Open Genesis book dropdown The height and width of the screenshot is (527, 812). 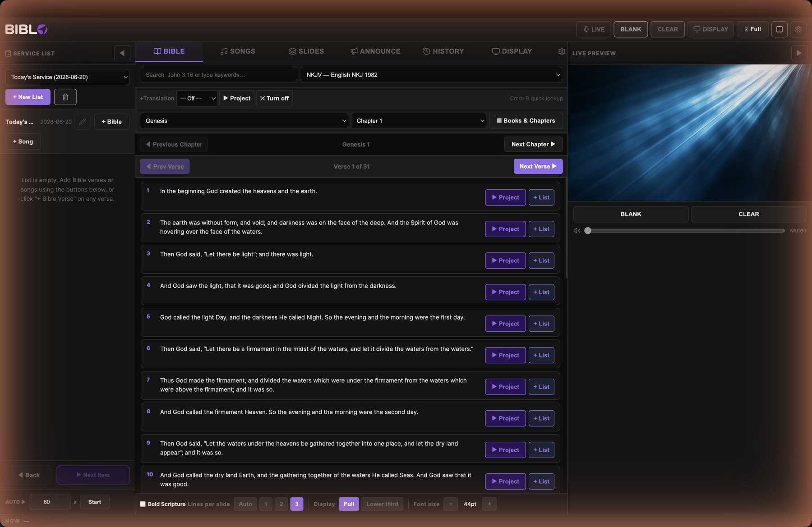point(244,121)
